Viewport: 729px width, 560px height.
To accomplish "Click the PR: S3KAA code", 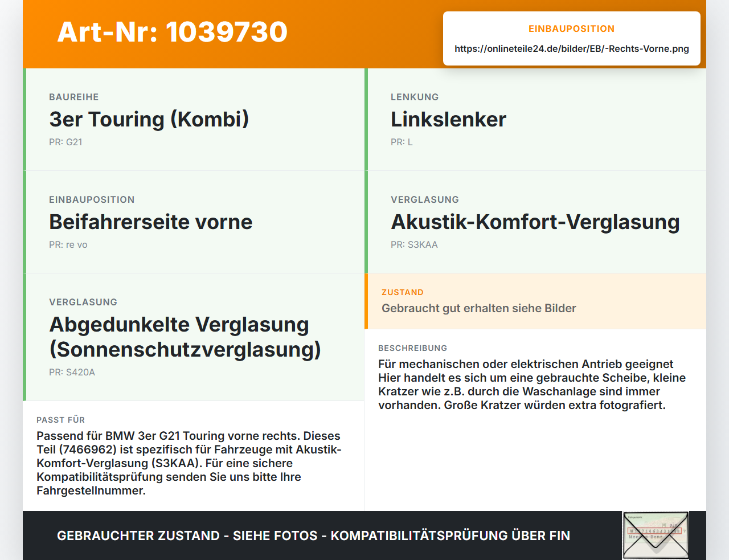I will [414, 244].
